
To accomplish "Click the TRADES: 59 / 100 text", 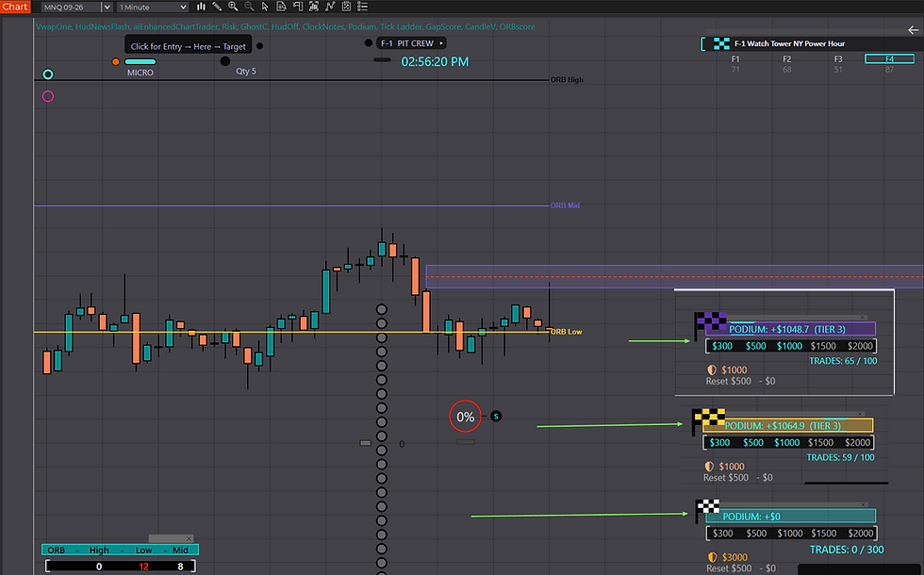I will pyautogui.click(x=840, y=457).
